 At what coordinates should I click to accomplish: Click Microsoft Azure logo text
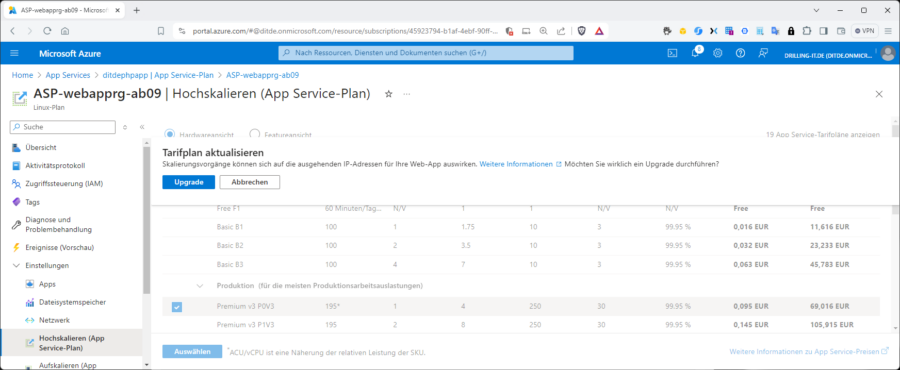pos(70,53)
